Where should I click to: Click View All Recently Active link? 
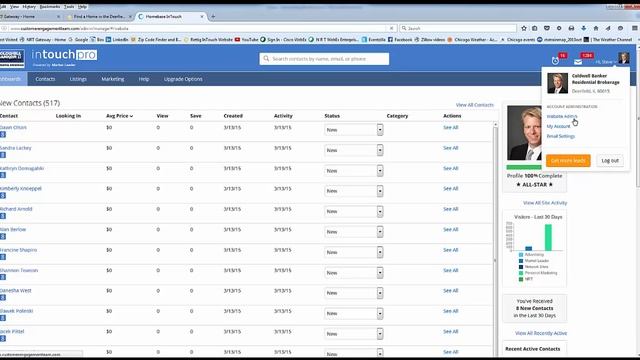[x=541, y=333]
